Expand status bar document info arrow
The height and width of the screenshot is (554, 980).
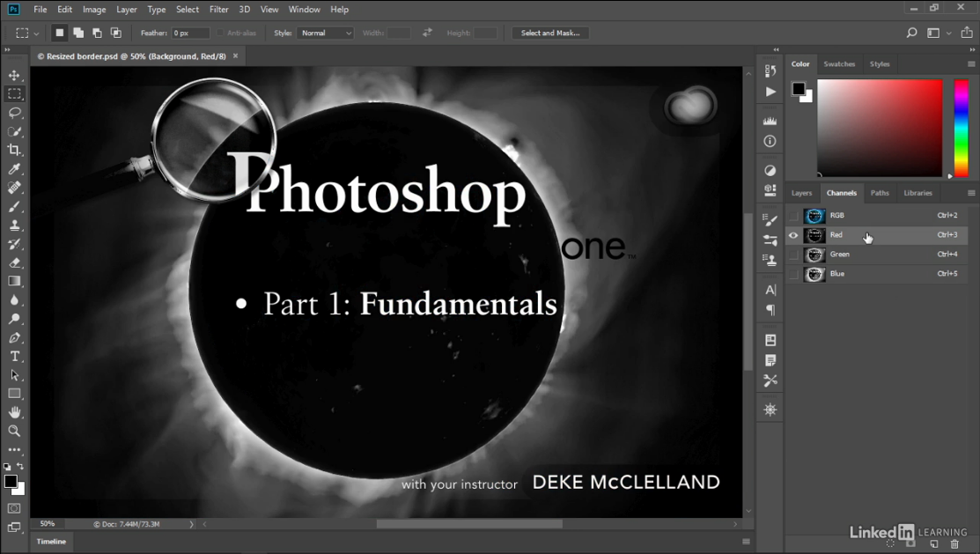(191, 525)
